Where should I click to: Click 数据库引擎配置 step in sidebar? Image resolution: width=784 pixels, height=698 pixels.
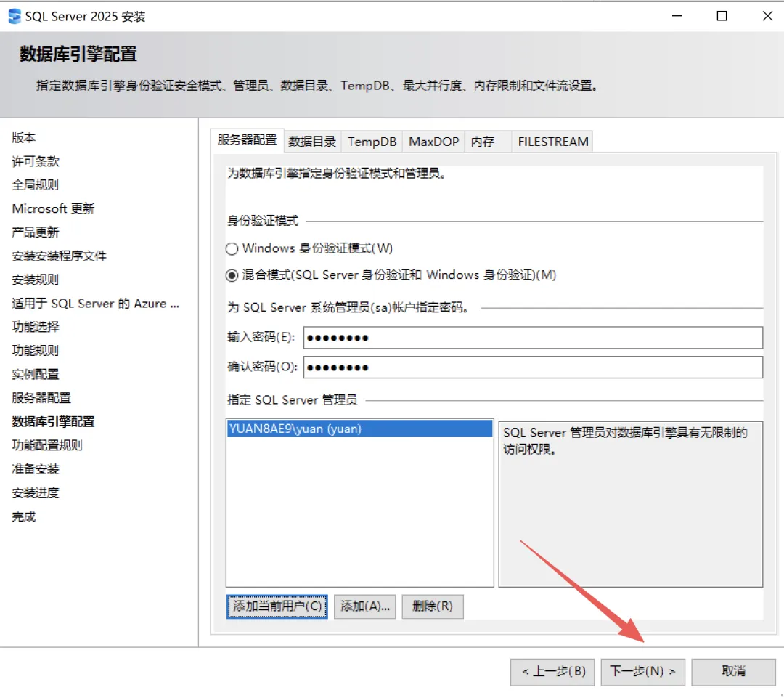(53, 422)
